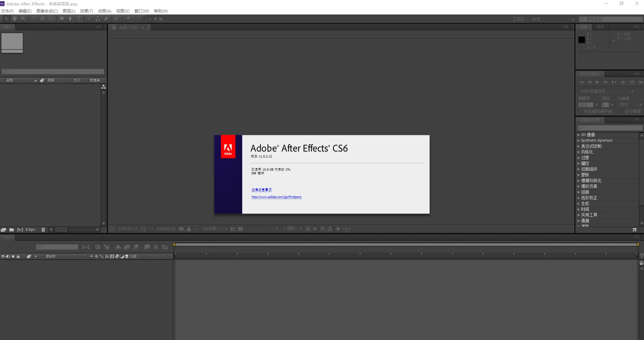Choose the Horizontal Type tool
The height and width of the screenshot is (340, 644).
(78, 19)
